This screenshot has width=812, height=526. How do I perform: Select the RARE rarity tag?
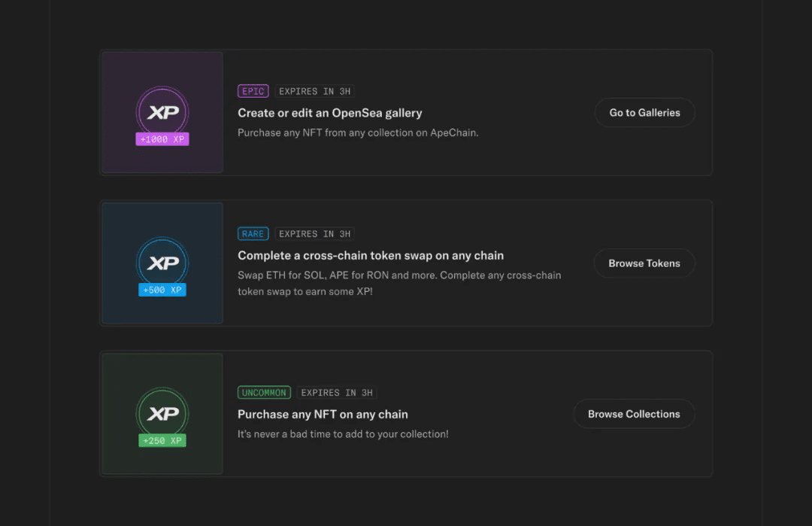(253, 234)
